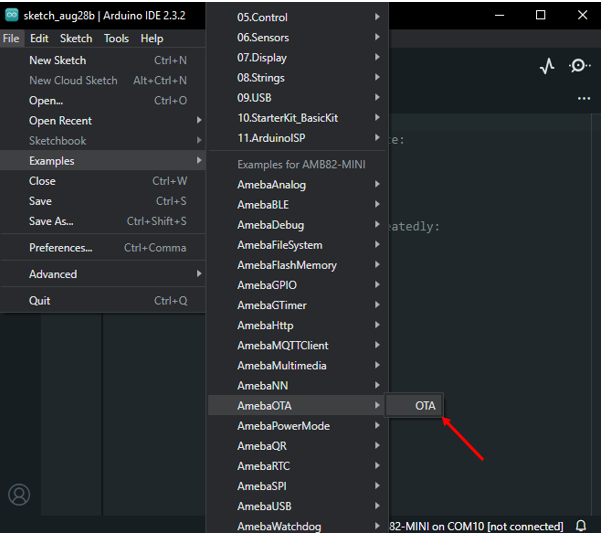Click the user account profile icon
This screenshot has height=533, width=601.
pyautogui.click(x=19, y=494)
